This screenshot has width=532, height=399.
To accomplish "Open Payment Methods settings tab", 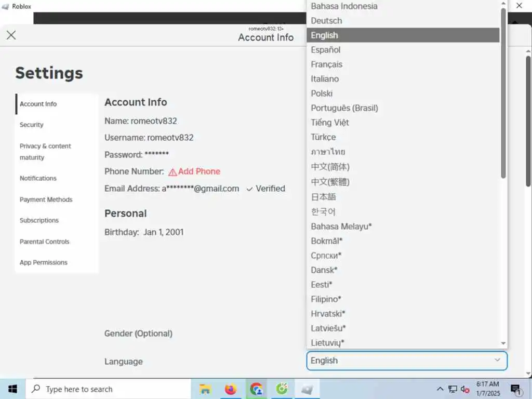I will (x=57, y=200).
